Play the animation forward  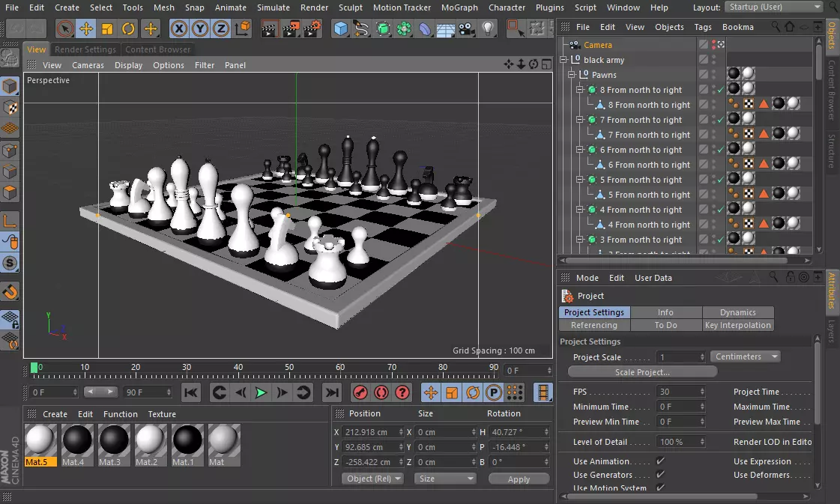click(x=261, y=392)
